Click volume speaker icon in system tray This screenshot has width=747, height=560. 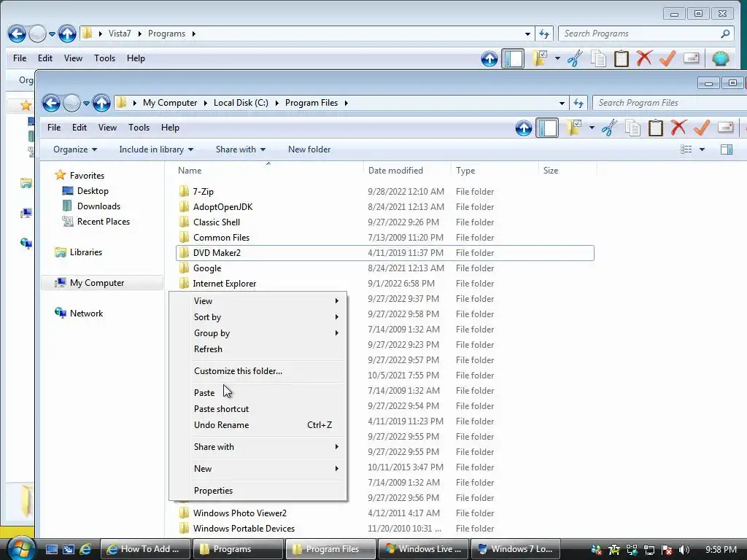coord(684,550)
